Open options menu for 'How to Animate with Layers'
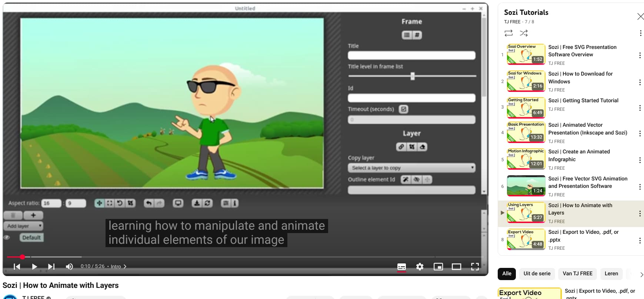Image resolution: width=644 pixels, height=299 pixels. [x=640, y=213]
